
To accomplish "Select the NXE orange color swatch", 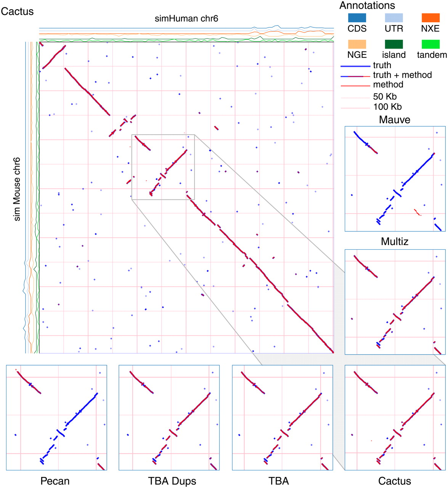I will pyautogui.click(x=430, y=18).
